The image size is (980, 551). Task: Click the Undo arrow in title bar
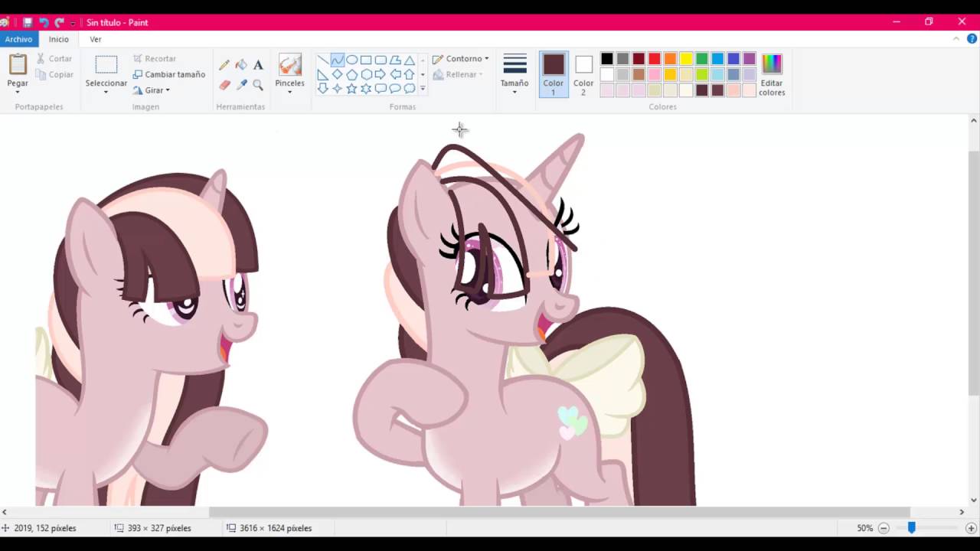pos(43,22)
